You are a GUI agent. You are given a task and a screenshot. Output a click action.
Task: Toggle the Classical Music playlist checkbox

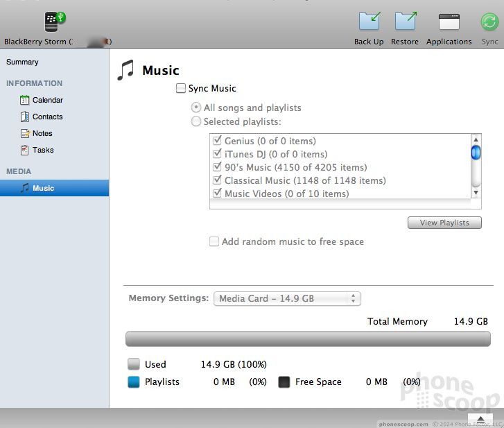click(217, 180)
